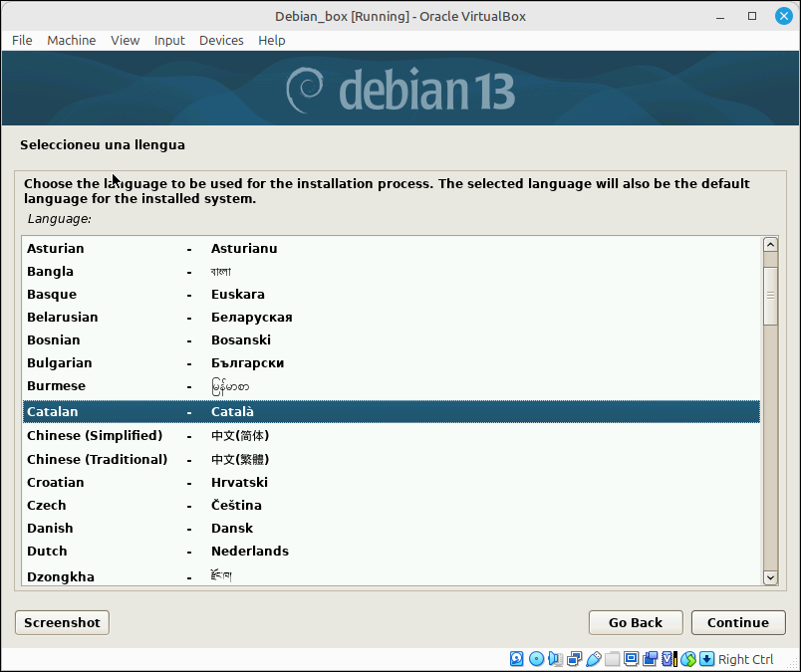The height and width of the screenshot is (672, 801).
Task: Select Chinese (Simplified) language
Action: pos(392,436)
